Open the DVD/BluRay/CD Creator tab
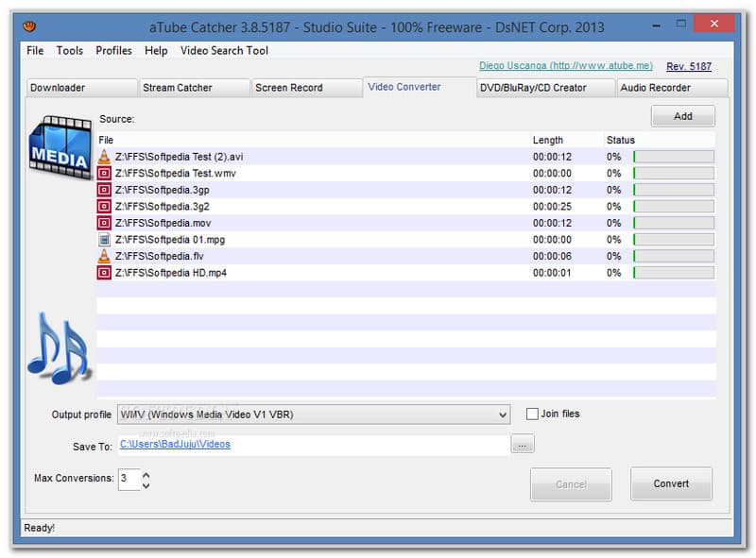 coord(533,88)
